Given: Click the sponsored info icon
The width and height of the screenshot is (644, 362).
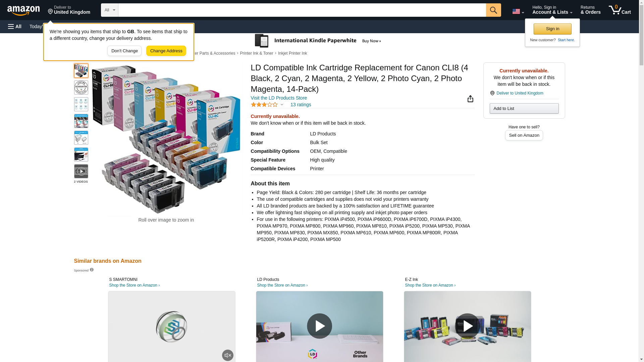Looking at the screenshot, I should pyautogui.click(x=92, y=270).
